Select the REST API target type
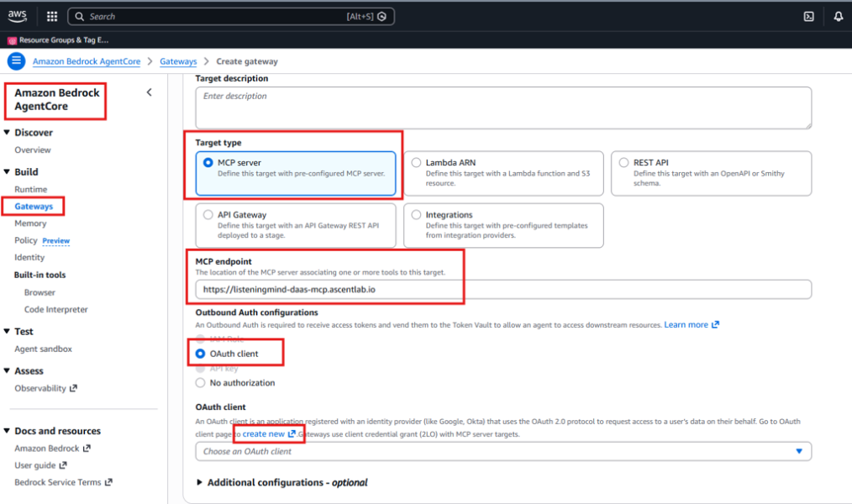 click(x=623, y=163)
